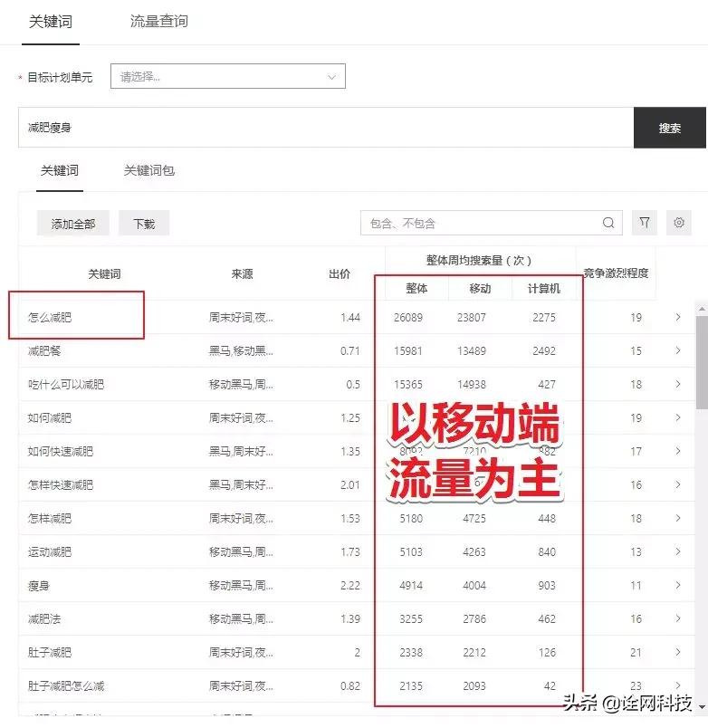Select the 关键词包 tab

click(148, 170)
